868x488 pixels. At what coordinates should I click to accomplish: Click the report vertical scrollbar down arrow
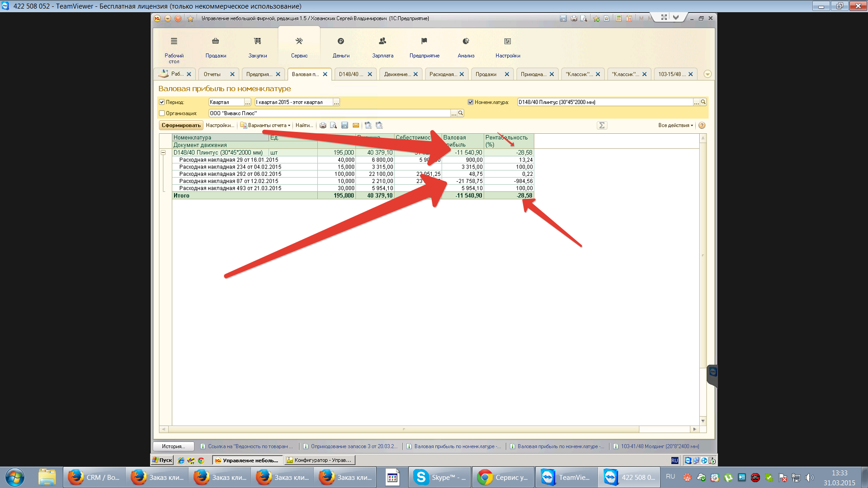(x=703, y=421)
